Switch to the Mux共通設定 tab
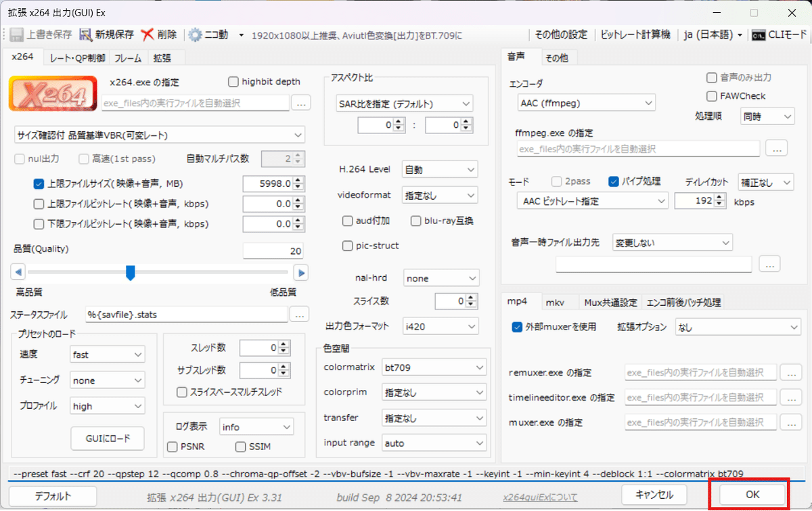The image size is (812, 511). pos(611,302)
